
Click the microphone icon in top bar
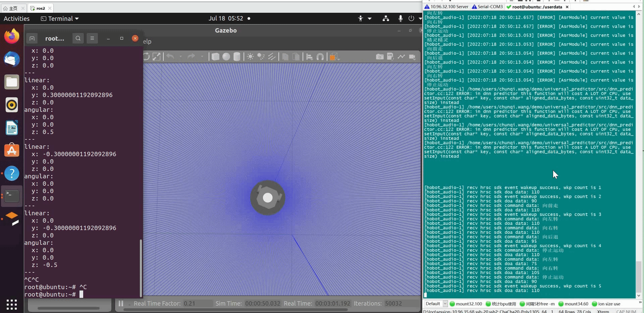[400, 18]
